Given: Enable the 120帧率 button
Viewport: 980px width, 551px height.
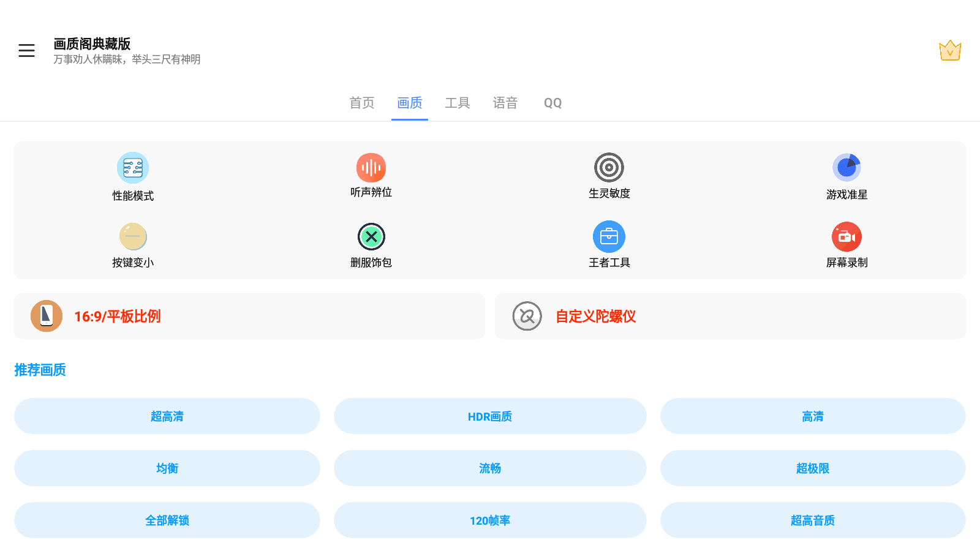Looking at the screenshot, I should click(x=490, y=520).
